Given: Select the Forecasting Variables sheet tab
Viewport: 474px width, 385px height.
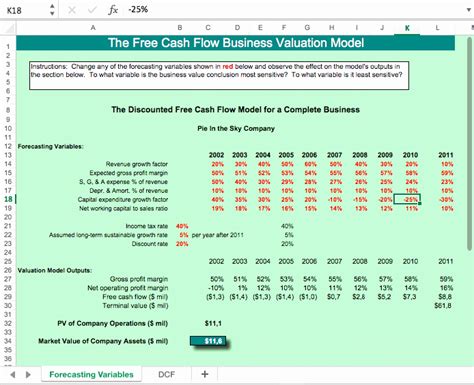Looking at the screenshot, I should 91,374.
